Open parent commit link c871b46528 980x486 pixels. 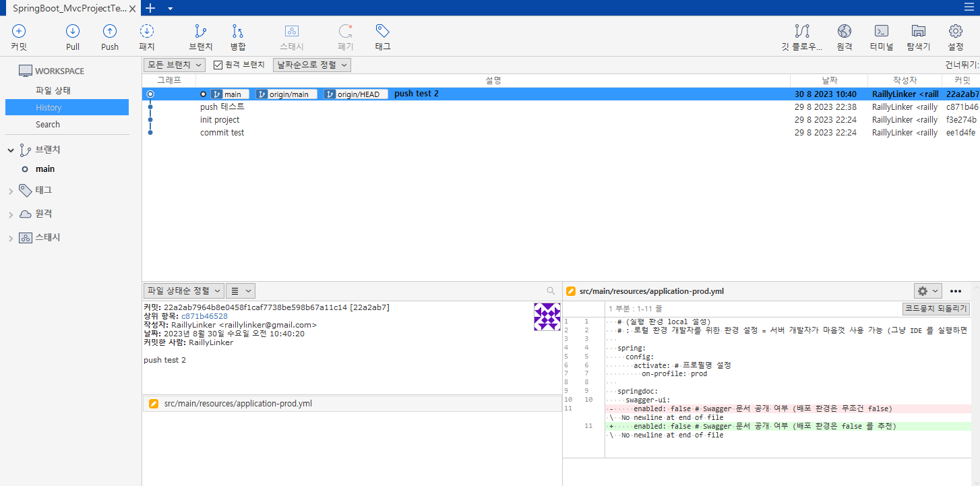[204, 316]
